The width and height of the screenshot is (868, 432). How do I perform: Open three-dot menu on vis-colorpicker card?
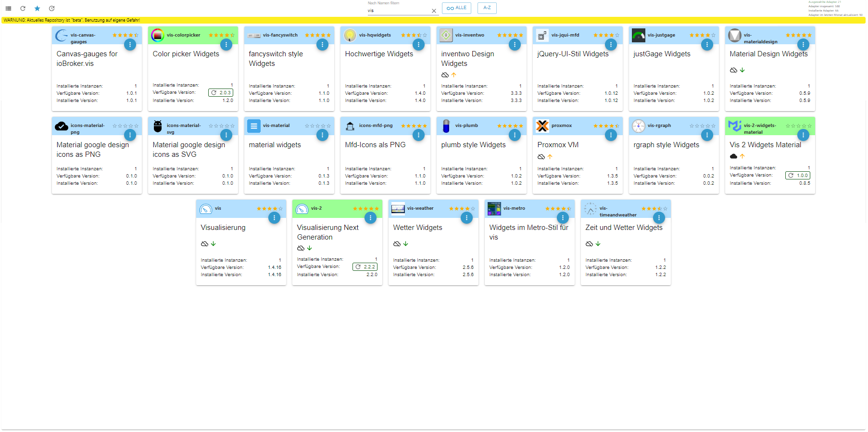[226, 45]
